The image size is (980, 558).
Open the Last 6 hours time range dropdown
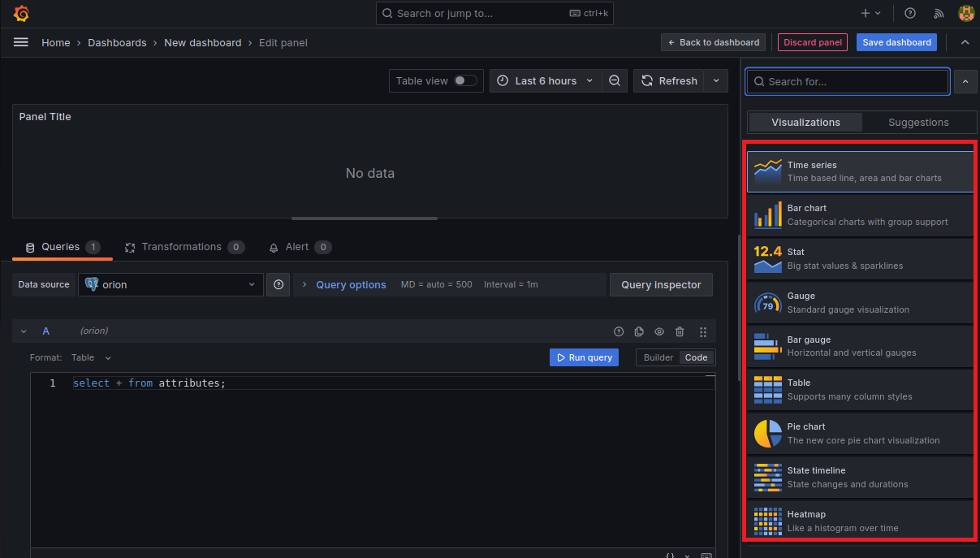(x=546, y=81)
